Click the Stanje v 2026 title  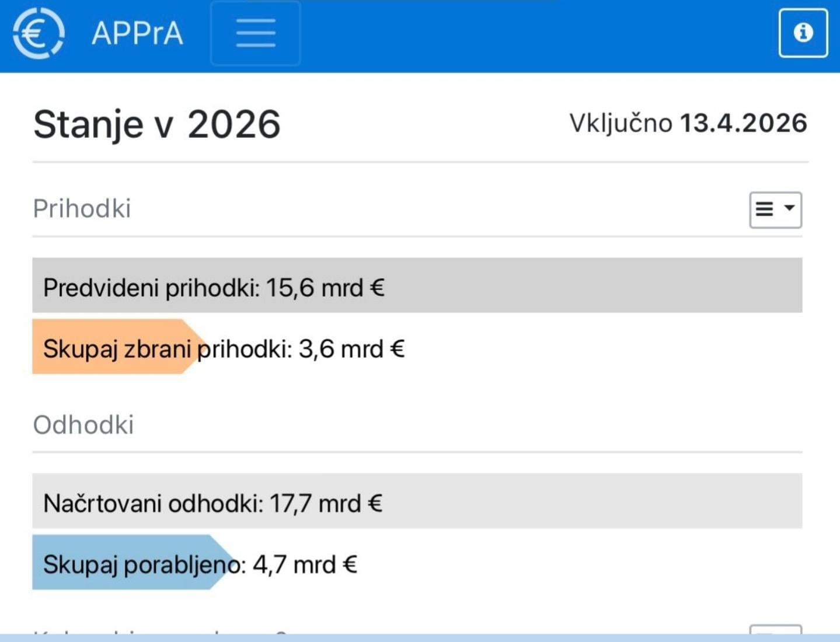click(157, 124)
